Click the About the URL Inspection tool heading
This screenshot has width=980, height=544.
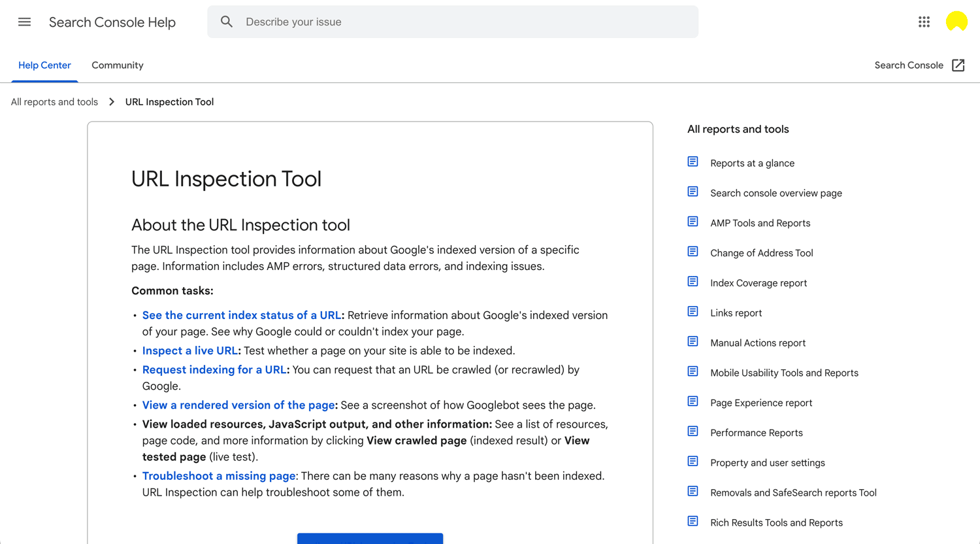241,225
